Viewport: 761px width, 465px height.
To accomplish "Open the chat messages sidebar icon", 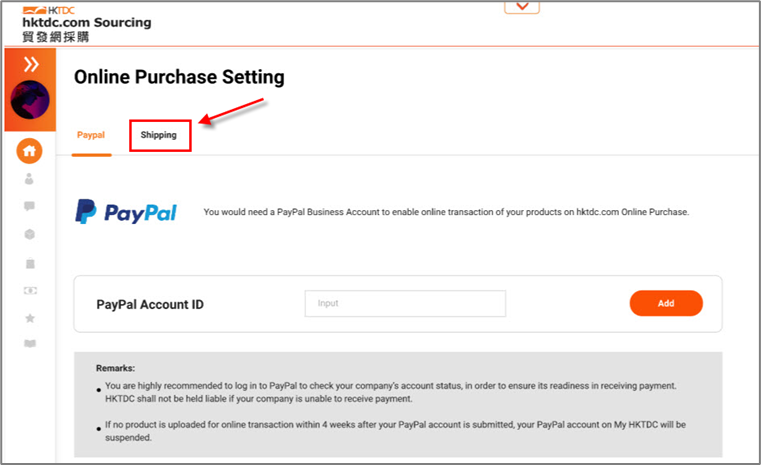I will 29,206.
